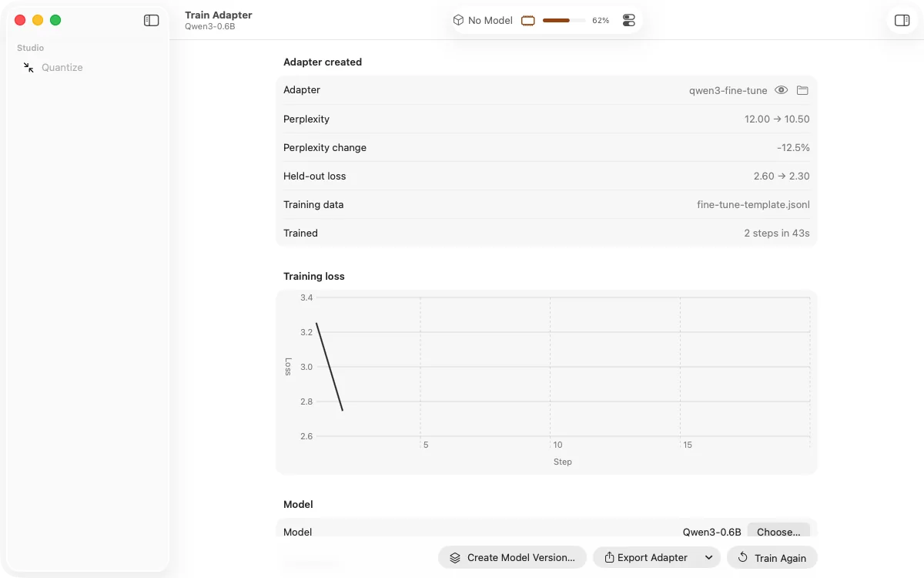Click the Qwen3-0.6B subtitle under title

pyautogui.click(x=209, y=26)
